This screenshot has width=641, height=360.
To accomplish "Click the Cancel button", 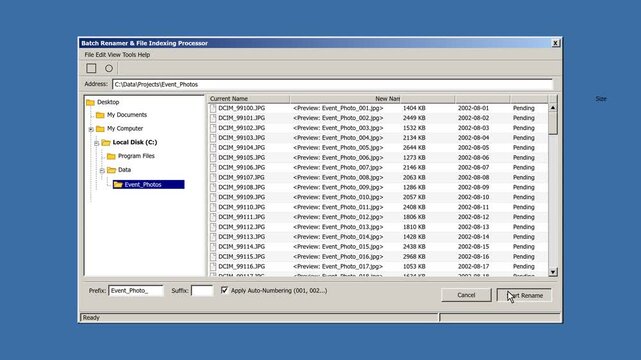I will tap(466, 295).
